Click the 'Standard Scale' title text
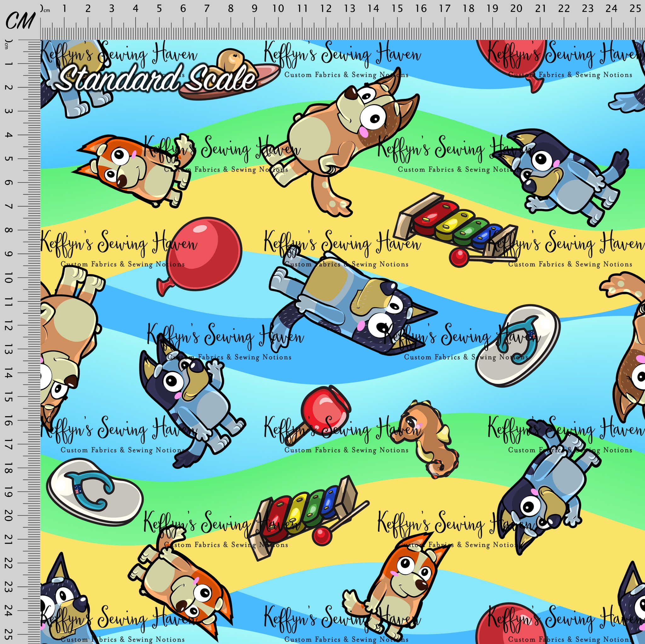Screen dimensions: 645x644 tap(156, 79)
